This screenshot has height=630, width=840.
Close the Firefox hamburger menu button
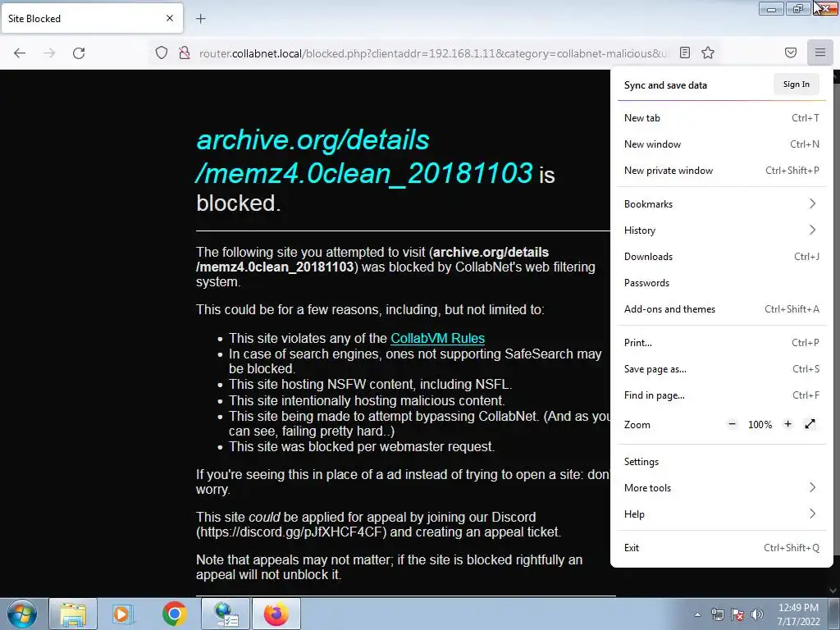pyautogui.click(x=820, y=52)
